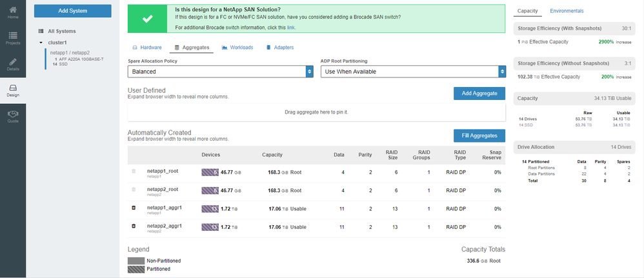644x278 pixels.
Task: Go to Projects in the sidebar
Action: (13, 37)
